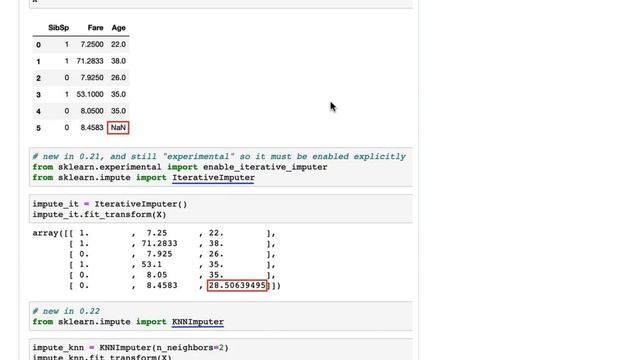Image resolution: width=640 pixels, height=360 pixels.
Task: Click the 7.925 value in array output
Action: tap(160, 254)
